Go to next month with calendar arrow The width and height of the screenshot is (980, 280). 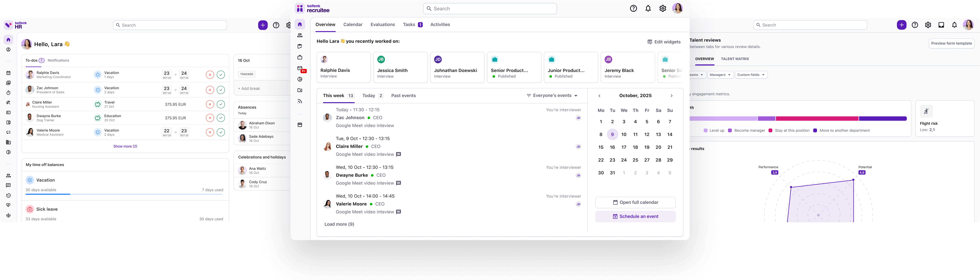671,95
